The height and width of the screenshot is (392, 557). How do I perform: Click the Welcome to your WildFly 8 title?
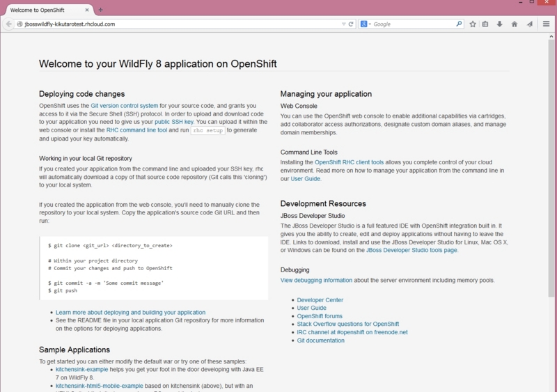tap(158, 64)
